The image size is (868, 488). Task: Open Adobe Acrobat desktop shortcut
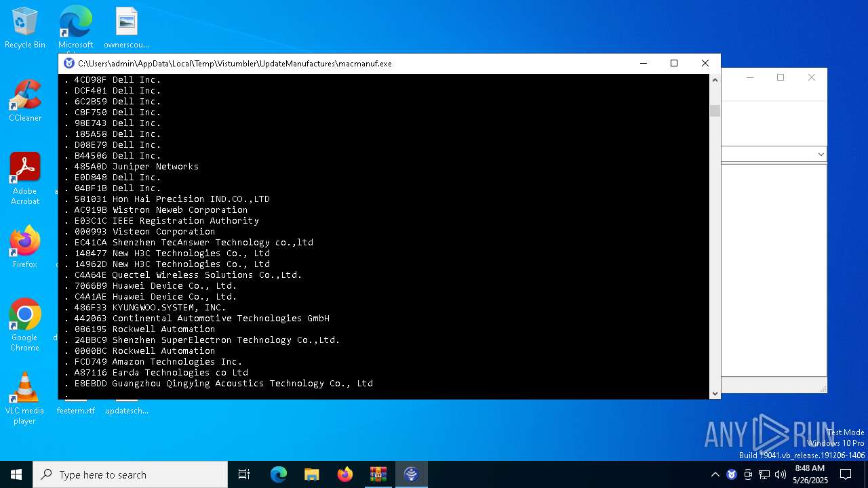[25, 179]
